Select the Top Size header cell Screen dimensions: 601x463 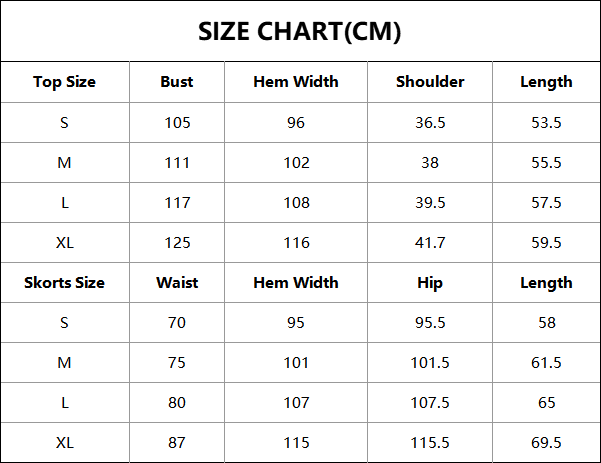(64, 82)
